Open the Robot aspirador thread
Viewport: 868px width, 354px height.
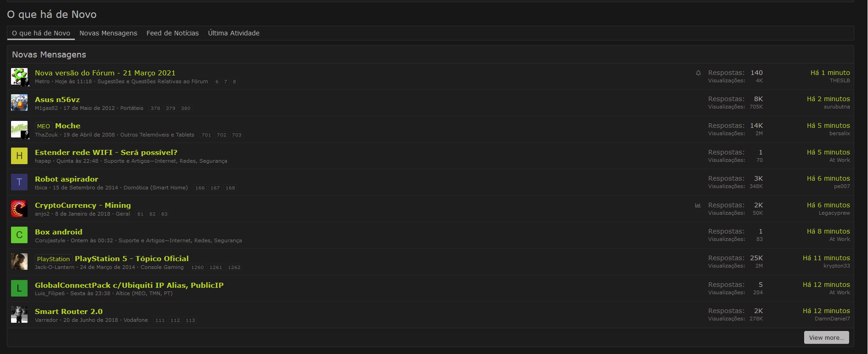[67, 179]
